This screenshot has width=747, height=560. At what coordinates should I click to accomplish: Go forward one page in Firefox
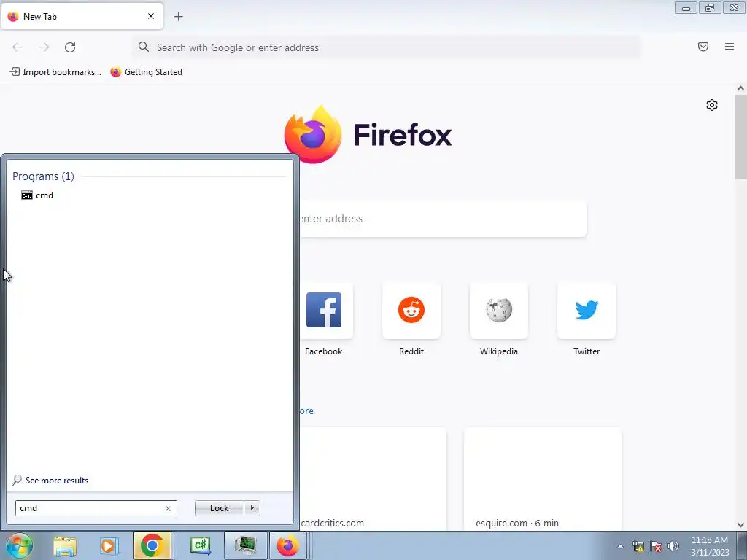pos(44,47)
